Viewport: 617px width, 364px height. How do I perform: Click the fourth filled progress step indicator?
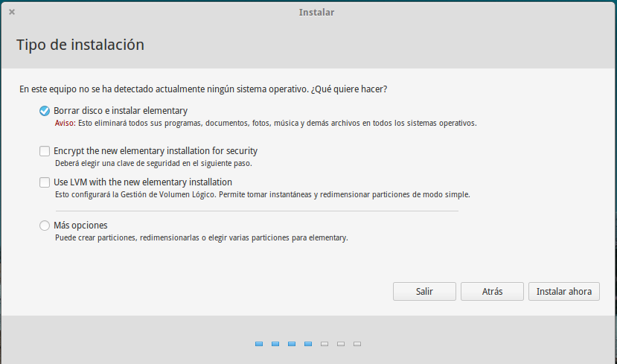[308, 344]
